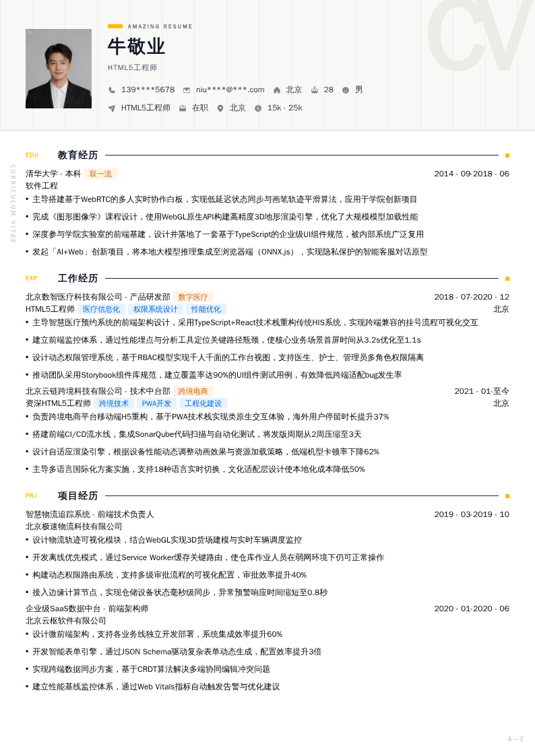This screenshot has width=535, height=756.
Task: Click 智慧物流追踪系统 - 前端技术负责人
Action: pos(90,514)
